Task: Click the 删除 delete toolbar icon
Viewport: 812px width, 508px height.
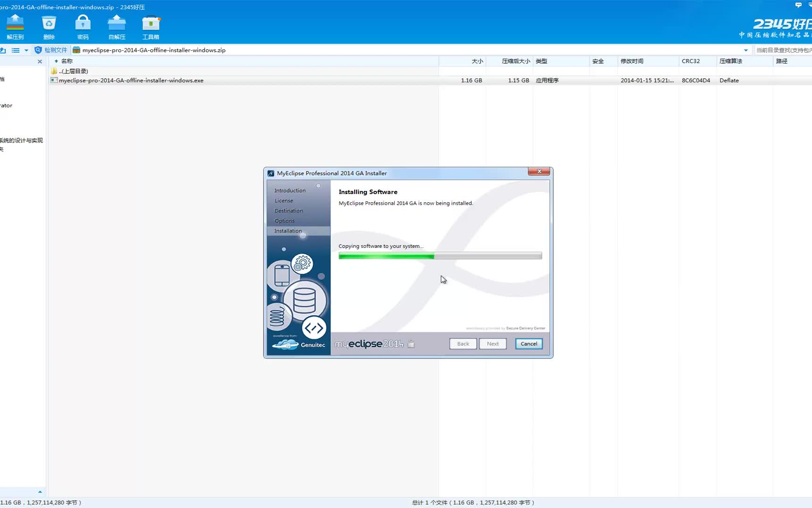Action: pos(49,27)
